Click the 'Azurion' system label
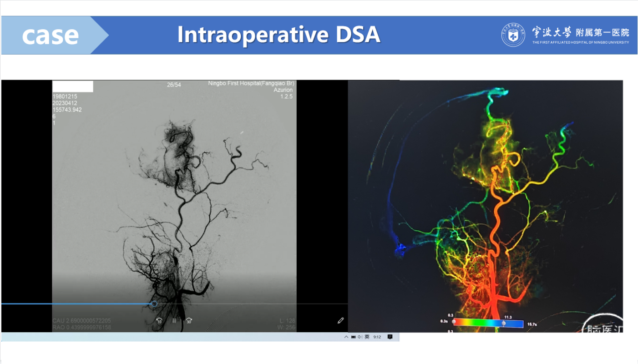This screenshot has width=638, height=364. (283, 90)
